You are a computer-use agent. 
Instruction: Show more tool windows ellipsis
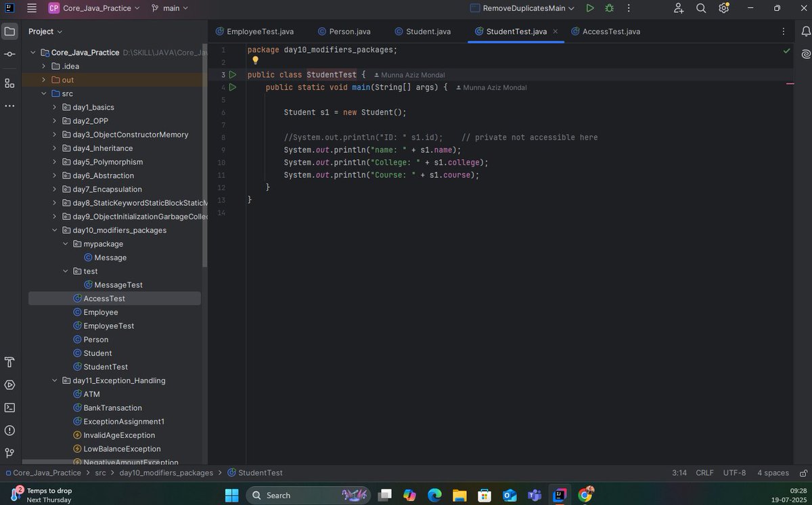pyautogui.click(x=9, y=106)
